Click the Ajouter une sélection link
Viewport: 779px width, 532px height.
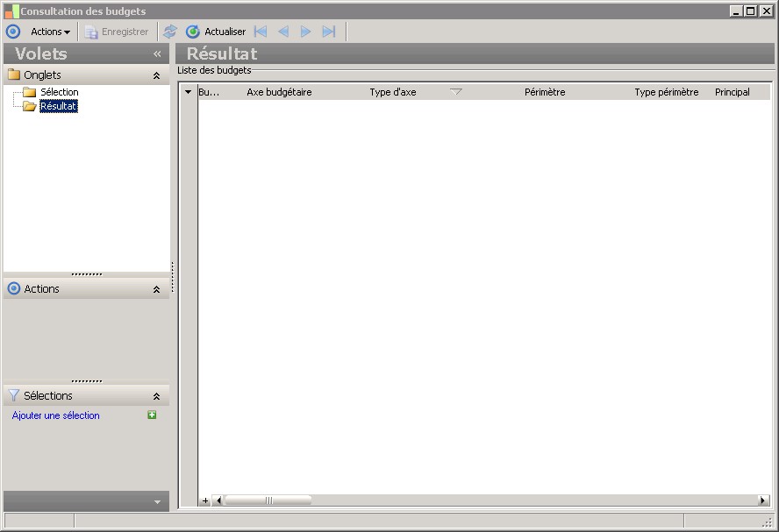(x=55, y=415)
